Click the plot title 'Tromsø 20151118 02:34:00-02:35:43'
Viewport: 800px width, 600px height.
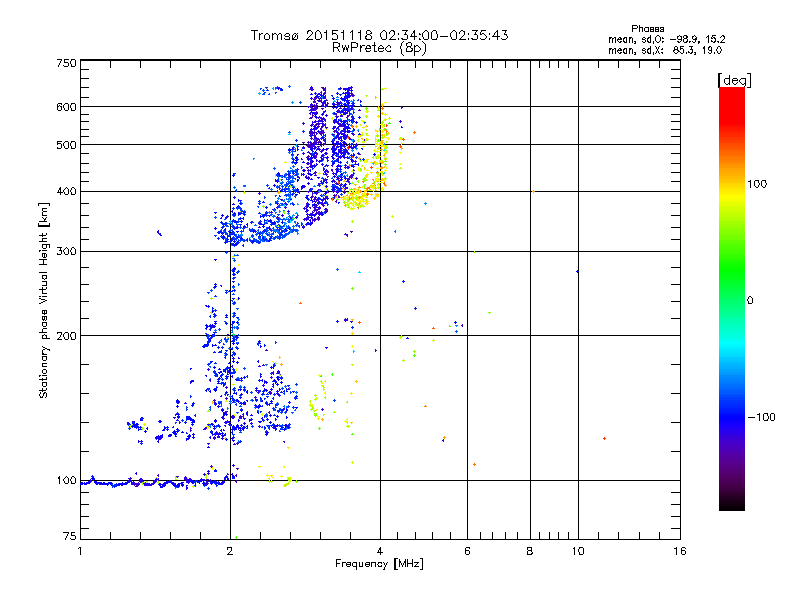click(379, 35)
